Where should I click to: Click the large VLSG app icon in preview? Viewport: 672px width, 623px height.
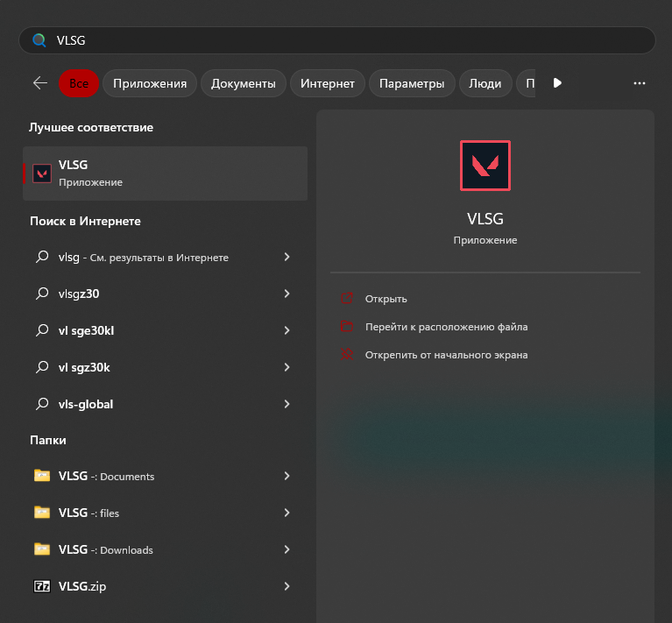(485, 166)
